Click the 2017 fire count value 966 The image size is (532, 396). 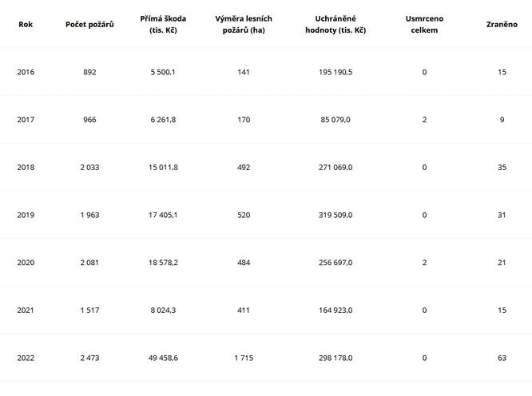pos(89,120)
